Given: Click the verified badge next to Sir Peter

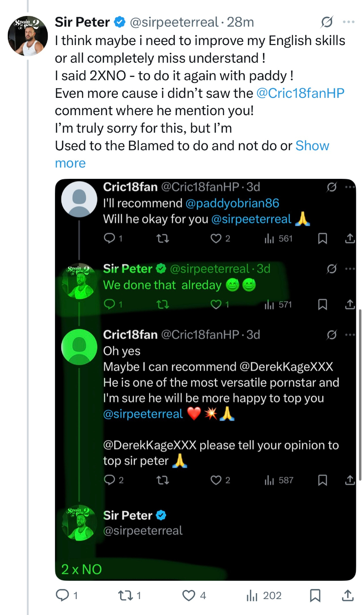Looking at the screenshot, I should [120, 22].
